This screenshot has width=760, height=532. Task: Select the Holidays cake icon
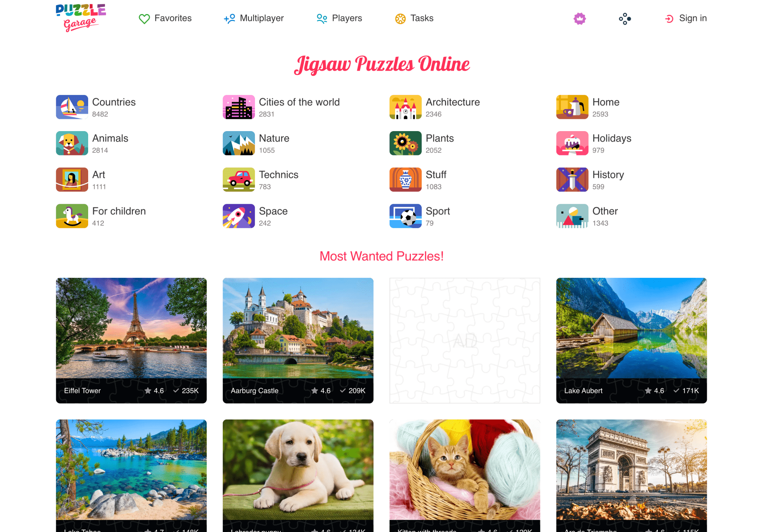(x=572, y=143)
